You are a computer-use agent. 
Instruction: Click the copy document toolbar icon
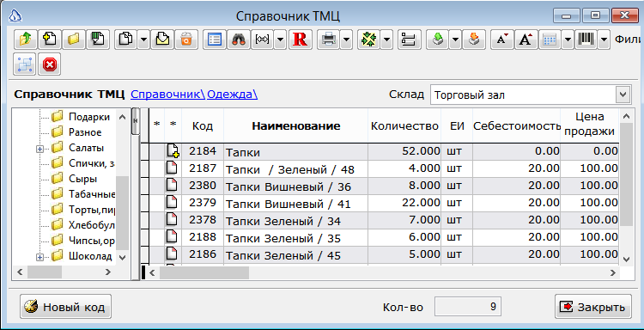pyautogui.click(x=126, y=39)
